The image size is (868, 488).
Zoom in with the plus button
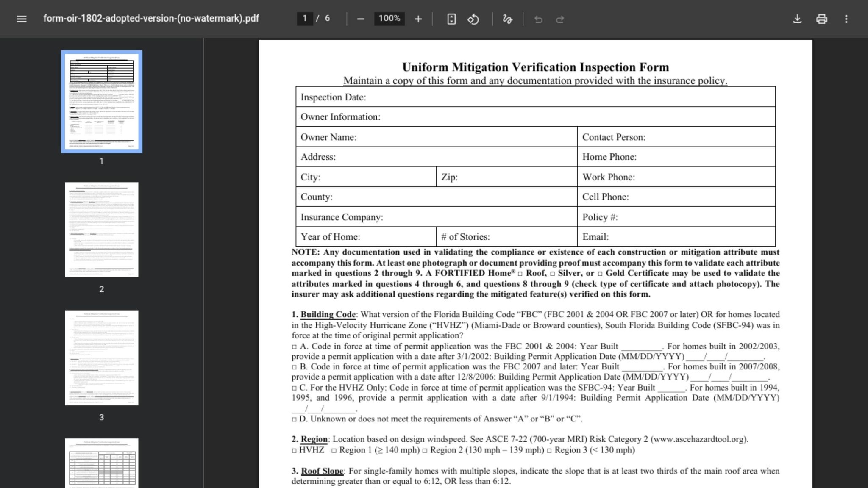tap(418, 19)
